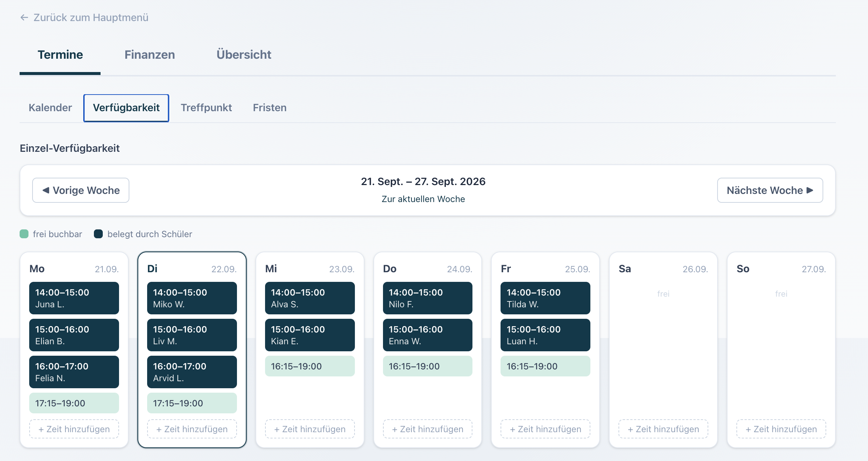The height and width of the screenshot is (461, 868).
Task: Add time on Saturday with Zeit hinzufügen
Action: click(x=663, y=429)
